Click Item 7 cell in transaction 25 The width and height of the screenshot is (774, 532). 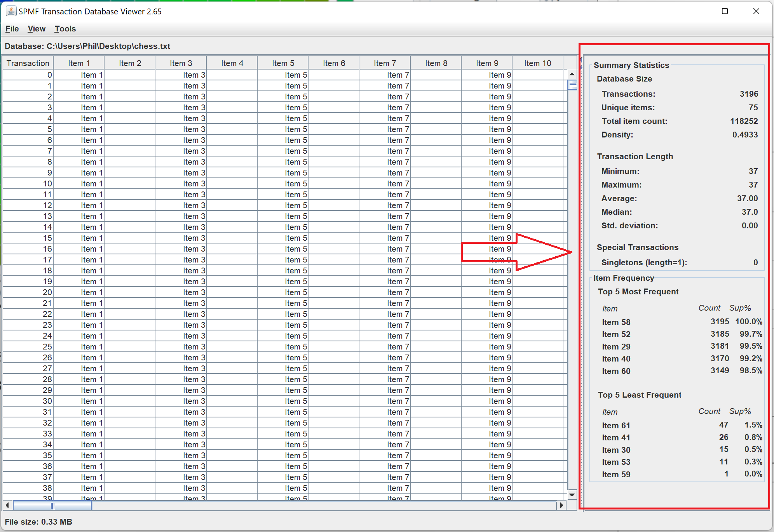pyautogui.click(x=385, y=347)
